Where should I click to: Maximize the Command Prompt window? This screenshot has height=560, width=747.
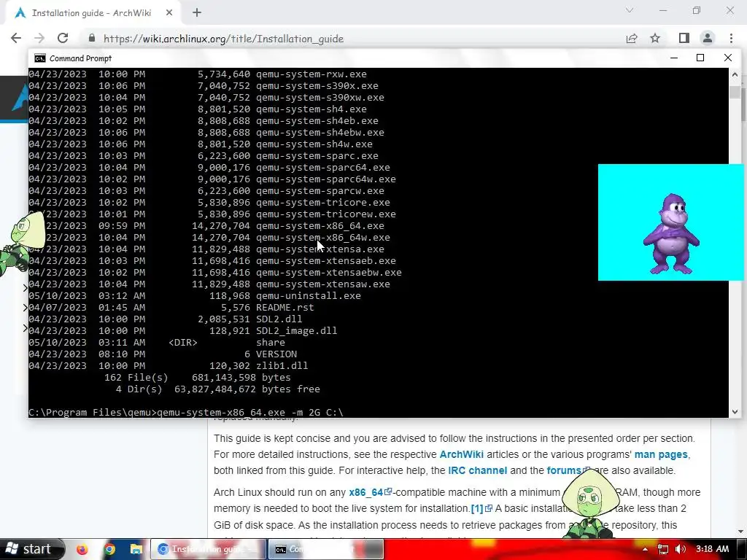(x=700, y=58)
